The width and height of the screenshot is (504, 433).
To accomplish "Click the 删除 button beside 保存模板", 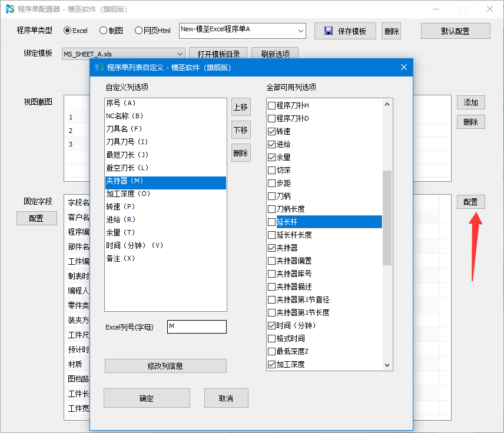I will 391,31.
